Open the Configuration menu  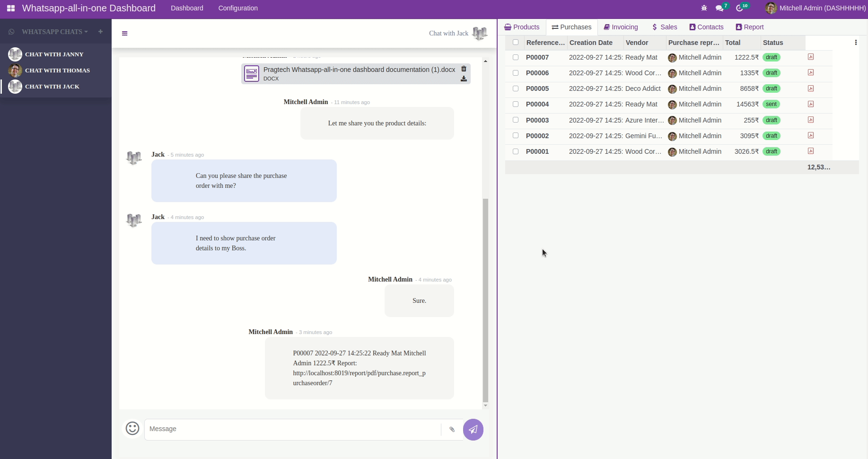[x=238, y=8]
